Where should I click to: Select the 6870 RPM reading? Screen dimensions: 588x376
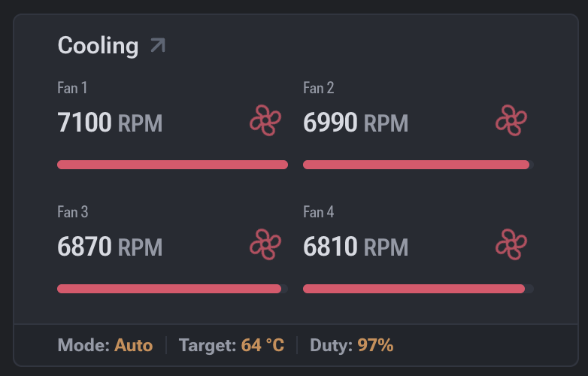pyautogui.click(x=110, y=247)
